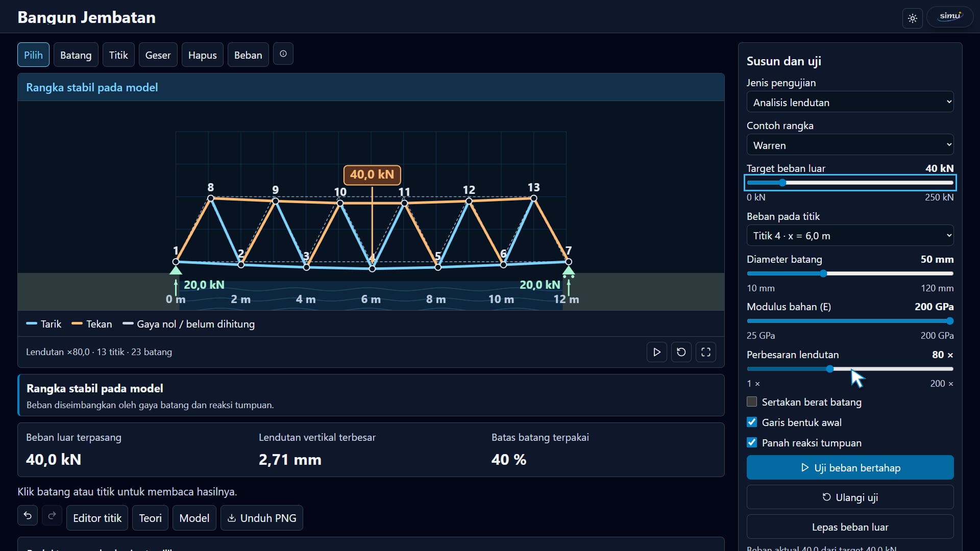
Task: Undo the last edit
Action: coord(28,516)
